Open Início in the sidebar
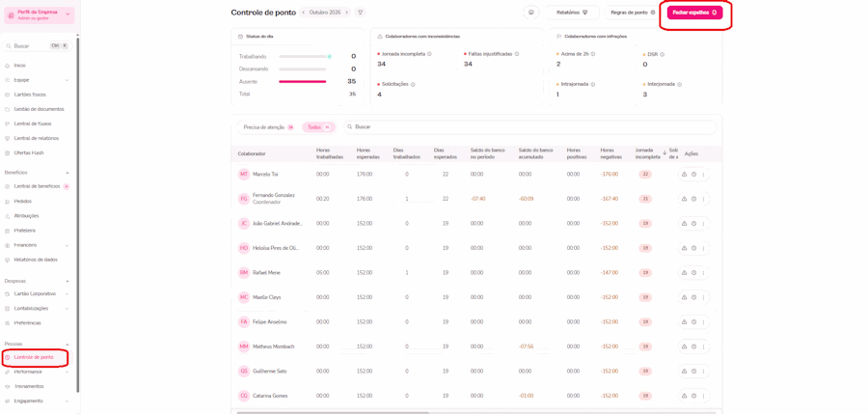 pyautogui.click(x=20, y=66)
